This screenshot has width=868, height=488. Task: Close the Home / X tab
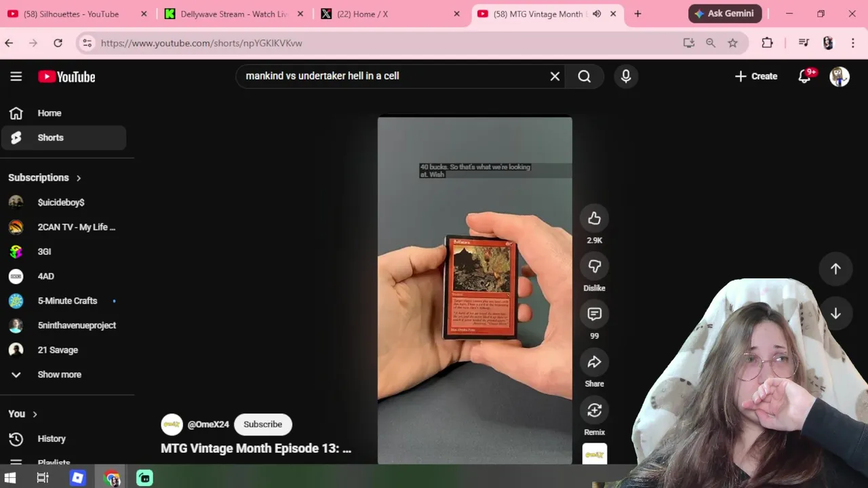[456, 14]
